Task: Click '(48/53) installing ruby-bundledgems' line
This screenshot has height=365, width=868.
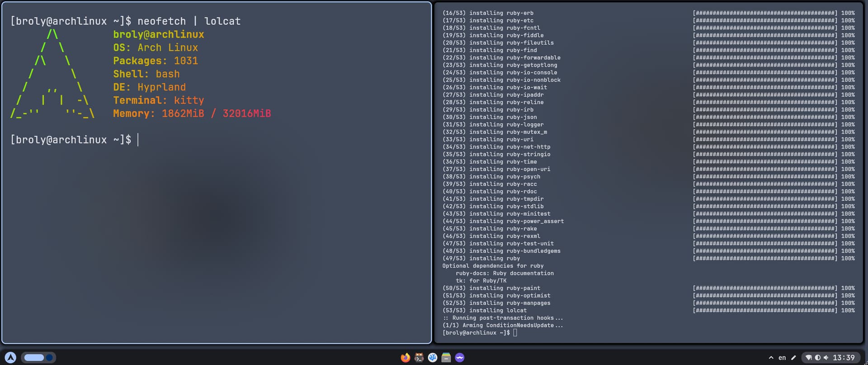Action: pos(501,251)
